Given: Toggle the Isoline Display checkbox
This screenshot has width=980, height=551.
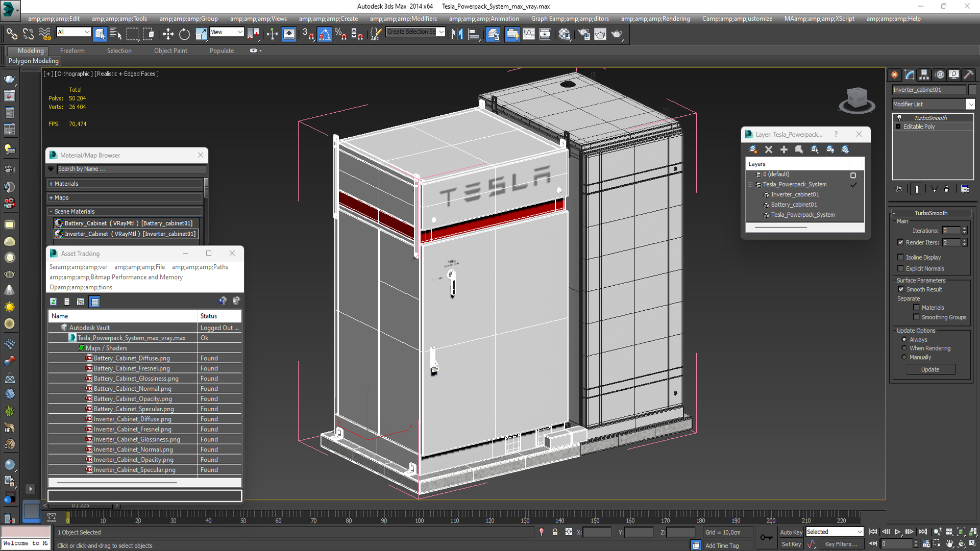Looking at the screenshot, I should click(901, 257).
